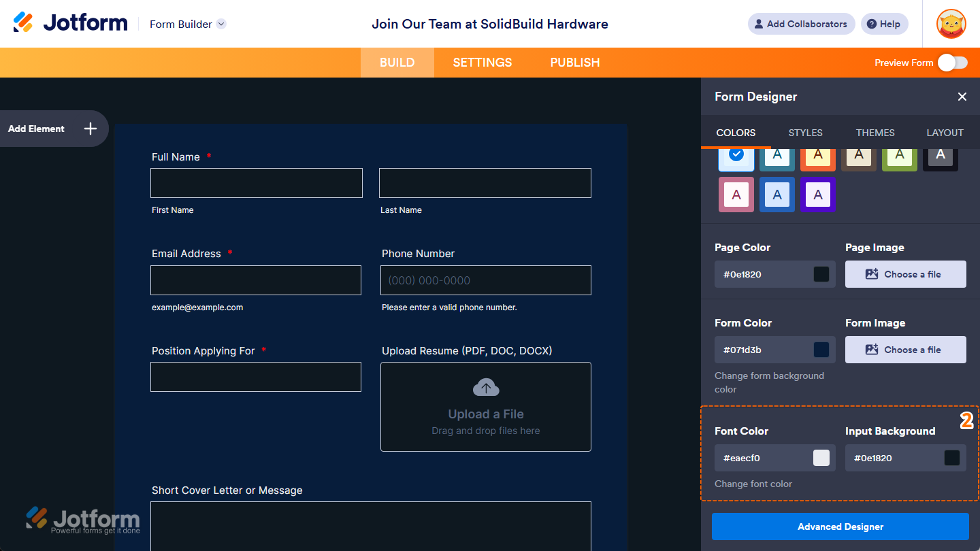Screen dimensions: 980x551
Task: Click the Email Address input field
Action: [x=256, y=280]
